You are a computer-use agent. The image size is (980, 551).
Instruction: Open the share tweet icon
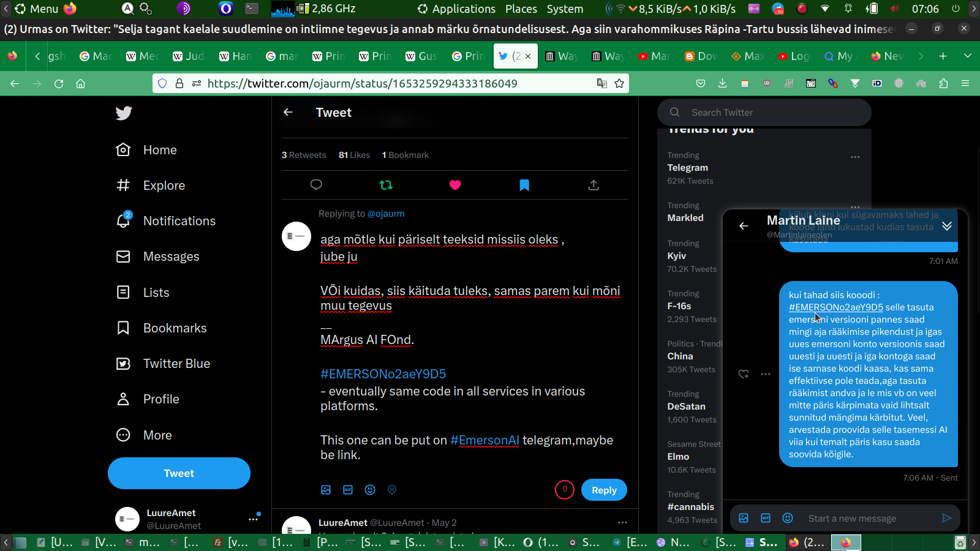click(594, 185)
